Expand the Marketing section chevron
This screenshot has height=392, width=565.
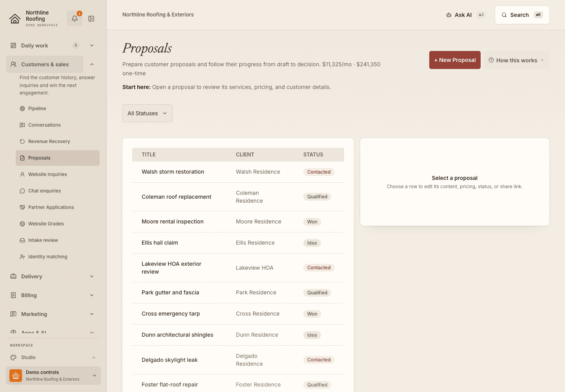(92, 314)
